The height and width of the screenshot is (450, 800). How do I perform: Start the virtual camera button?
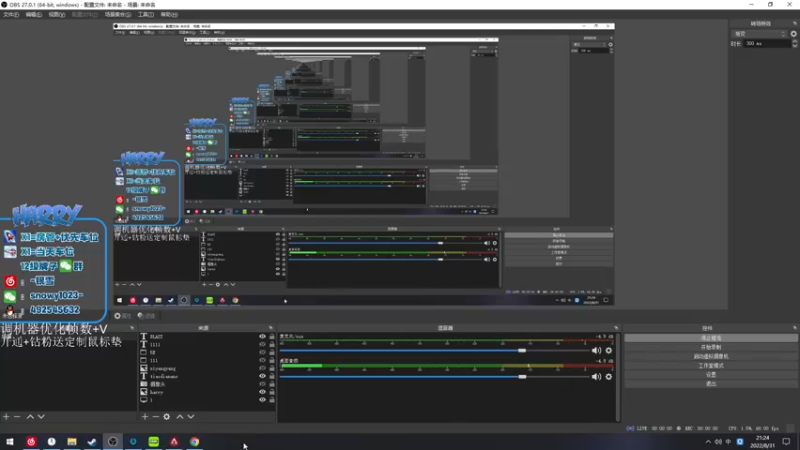[711, 356]
